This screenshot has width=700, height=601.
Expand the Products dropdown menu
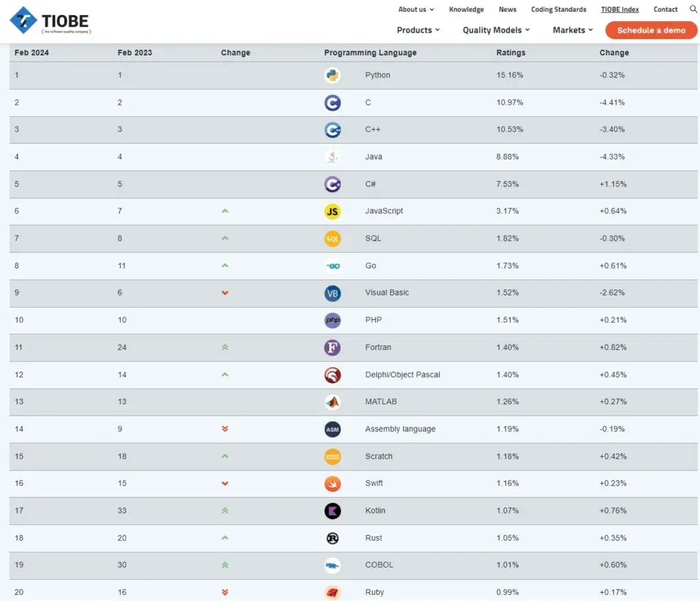click(418, 30)
